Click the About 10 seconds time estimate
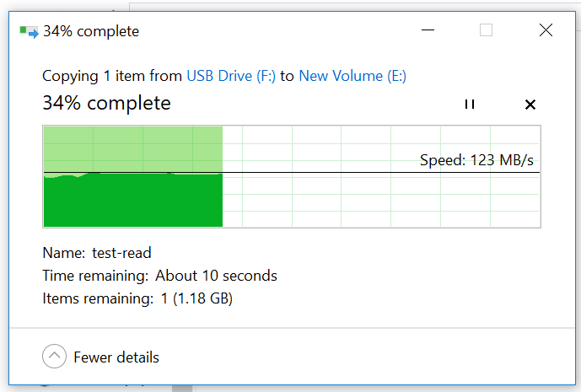The image size is (581, 392). pos(216,276)
